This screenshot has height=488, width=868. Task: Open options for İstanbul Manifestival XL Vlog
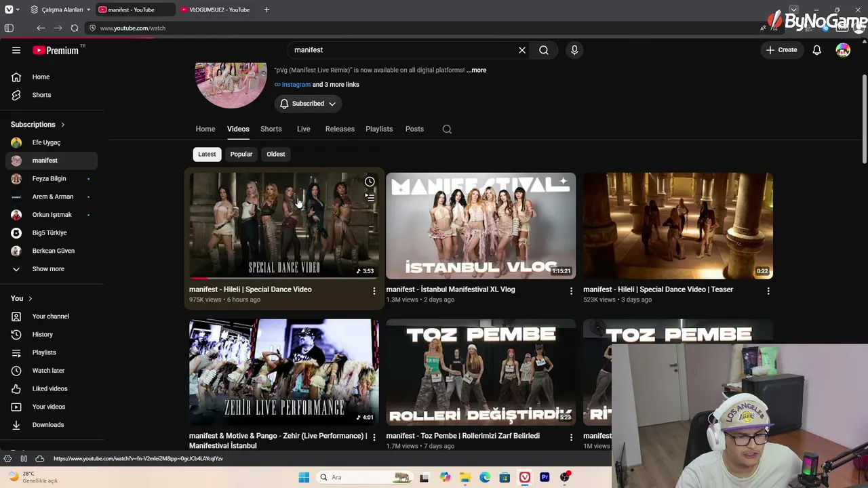(571, 291)
